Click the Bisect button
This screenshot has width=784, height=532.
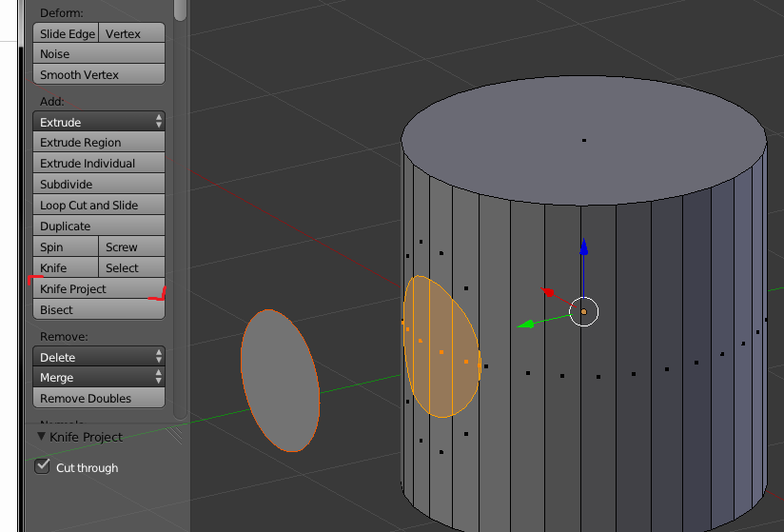pos(99,310)
